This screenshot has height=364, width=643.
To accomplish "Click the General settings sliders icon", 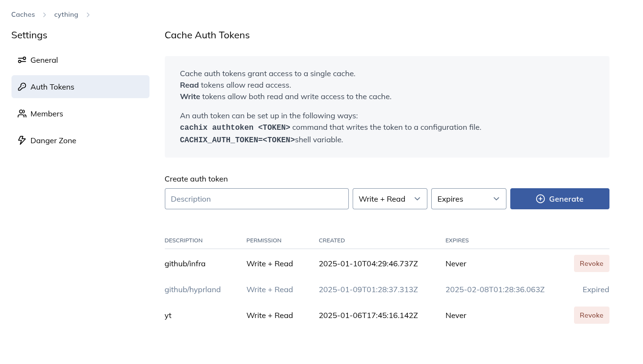I will (22, 60).
